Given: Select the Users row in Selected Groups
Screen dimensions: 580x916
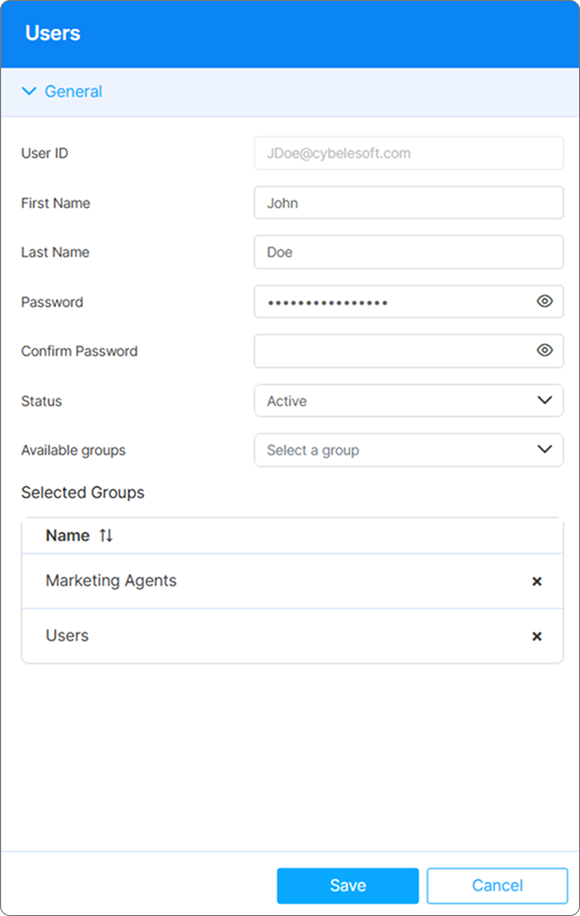Looking at the screenshot, I should [292, 636].
